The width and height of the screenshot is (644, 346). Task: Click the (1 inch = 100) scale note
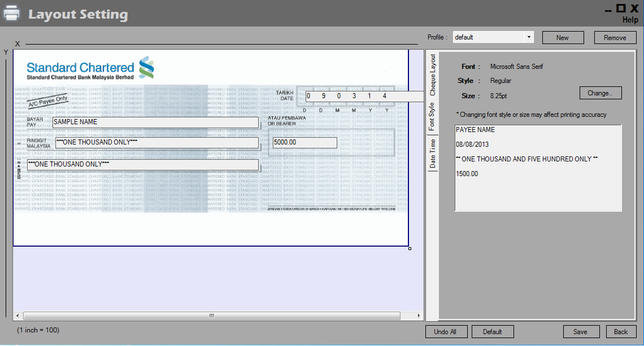(38, 330)
